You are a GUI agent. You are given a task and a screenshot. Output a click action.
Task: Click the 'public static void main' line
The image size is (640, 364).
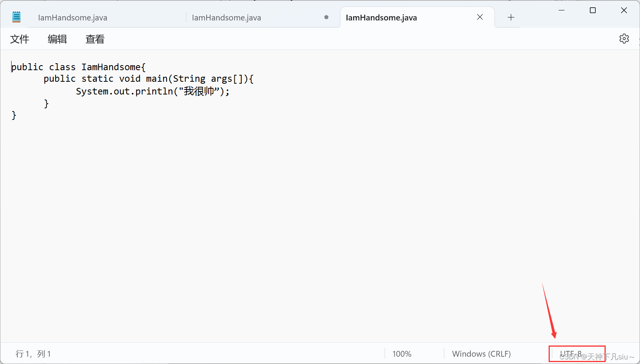[x=148, y=79]
